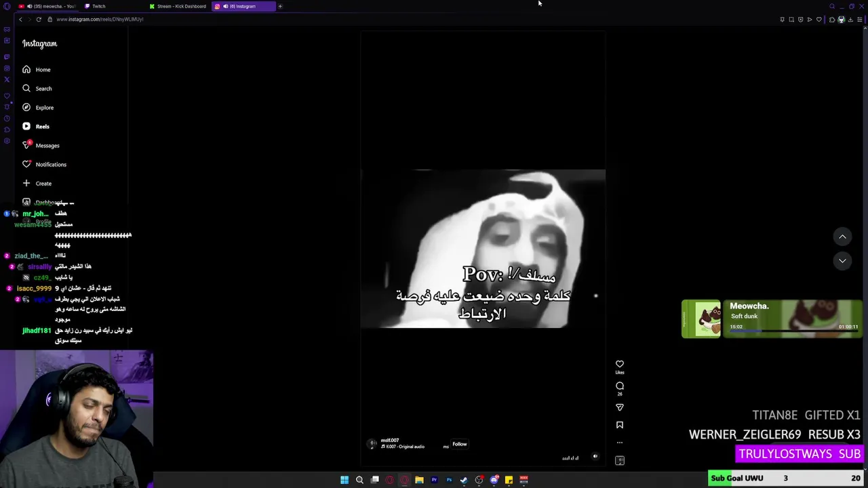Viewport: 868px width, 488px height.
Task: Open the reel comments icon
Action: pos(619,386)
